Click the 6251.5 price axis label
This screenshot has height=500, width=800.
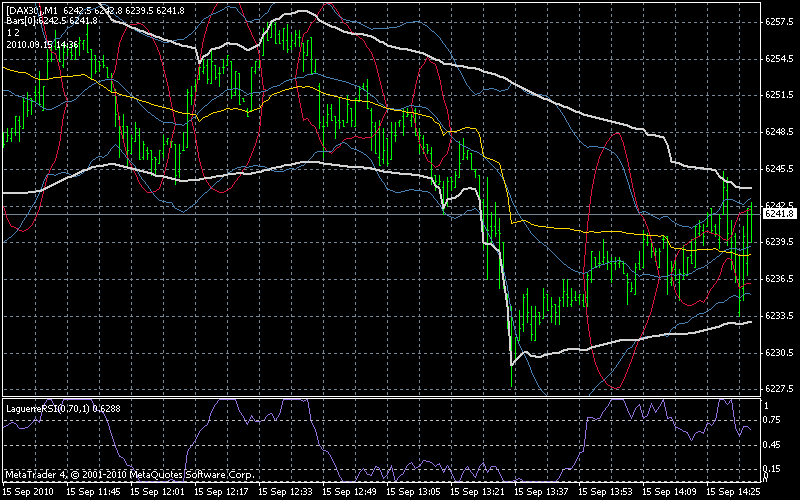click(x=779, y=95)
